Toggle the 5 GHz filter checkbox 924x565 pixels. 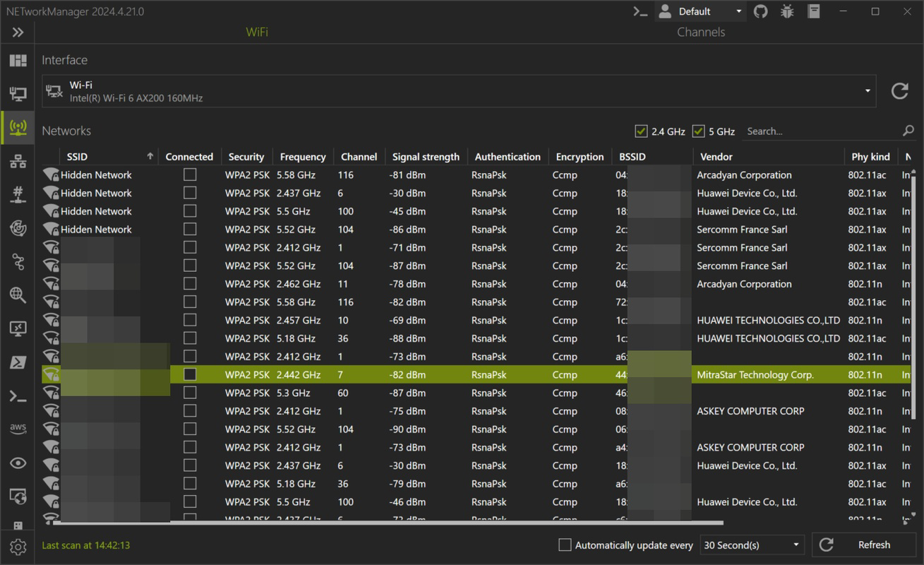(698, 131)
